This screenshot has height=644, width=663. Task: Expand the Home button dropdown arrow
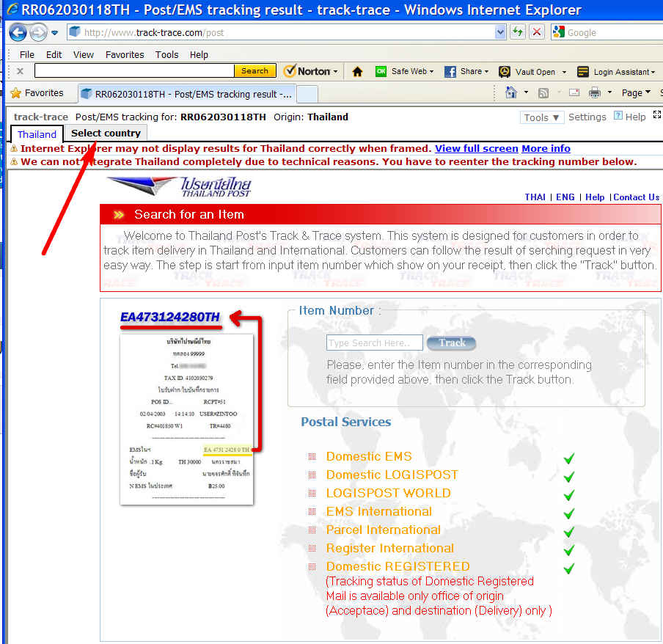[526, 92]
